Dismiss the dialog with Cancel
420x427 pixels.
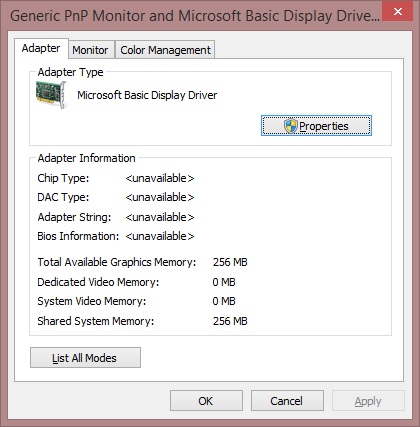[x=287, y=401]
